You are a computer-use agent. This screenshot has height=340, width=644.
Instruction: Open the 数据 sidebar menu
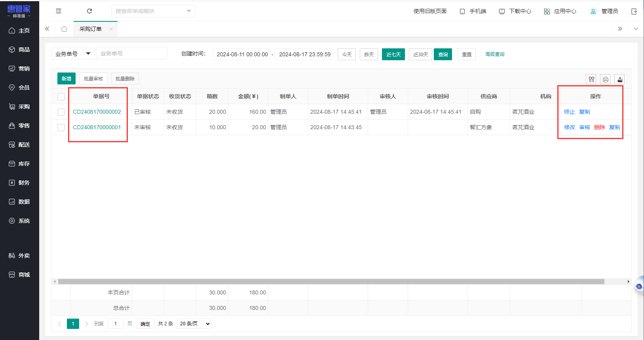tap(19, 202)
